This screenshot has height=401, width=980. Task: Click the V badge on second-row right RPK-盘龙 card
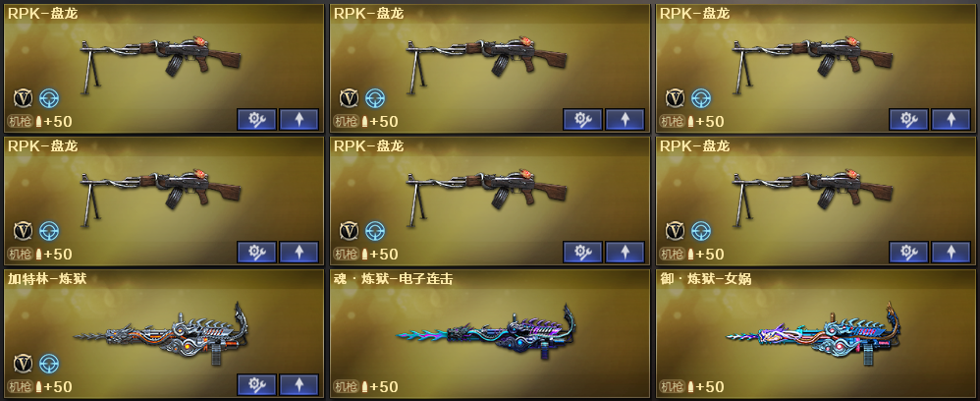(675, 231)
